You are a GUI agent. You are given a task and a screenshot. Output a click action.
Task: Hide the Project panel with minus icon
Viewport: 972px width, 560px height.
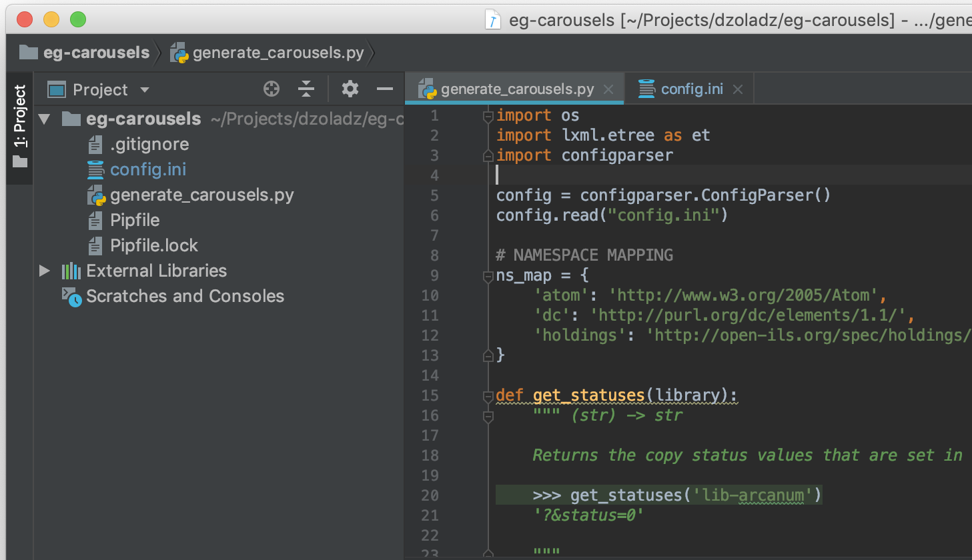(x=385, y=89)
